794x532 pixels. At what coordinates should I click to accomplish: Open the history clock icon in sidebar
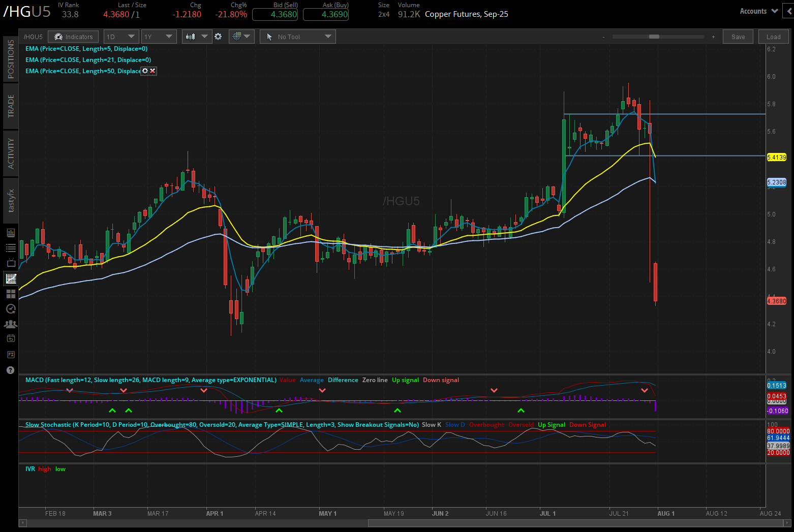click(10, 308)
